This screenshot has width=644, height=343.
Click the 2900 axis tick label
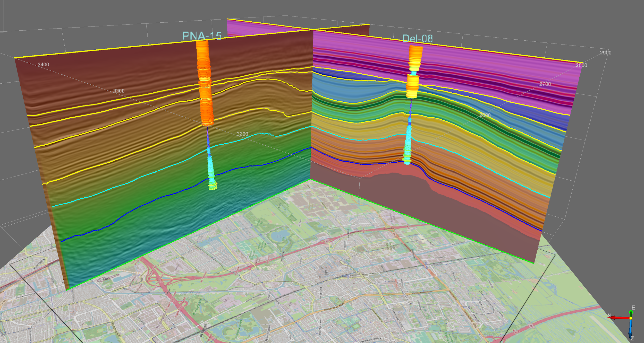pos(605,53)
